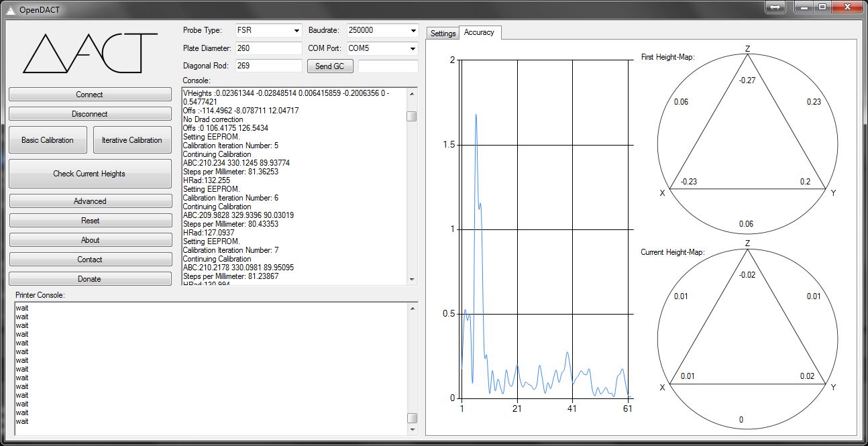Click the OpenDACT title bar icon
This screenshot has width=868, height=446.
(9, 9)
